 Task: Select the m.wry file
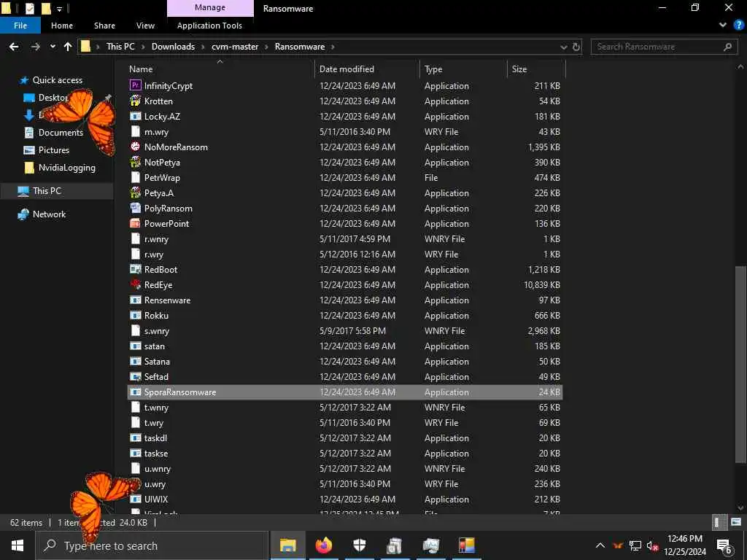345,131
